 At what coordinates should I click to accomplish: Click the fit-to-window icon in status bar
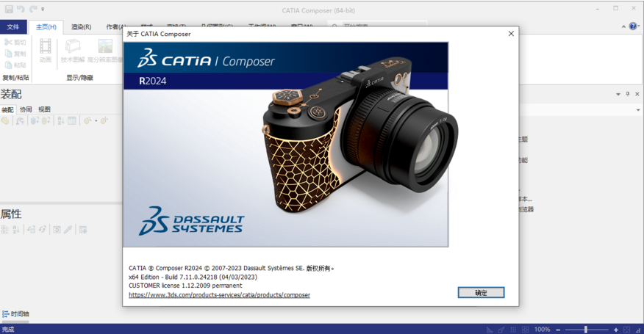(x=626, y=330)
